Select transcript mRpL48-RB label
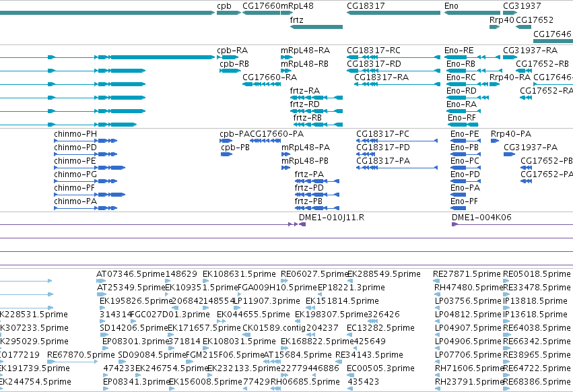573x392 pixels. pos(305,63)
